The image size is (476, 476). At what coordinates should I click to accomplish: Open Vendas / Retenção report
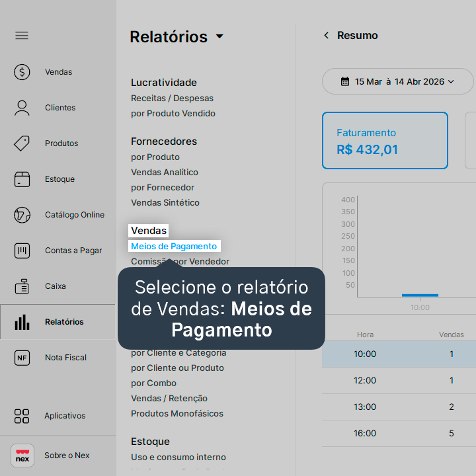pos(169,399)
